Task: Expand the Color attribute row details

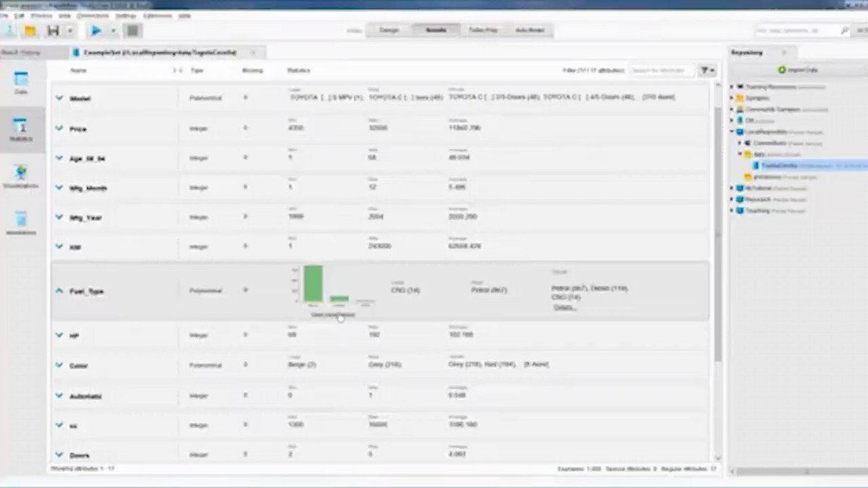Action: 59,365
